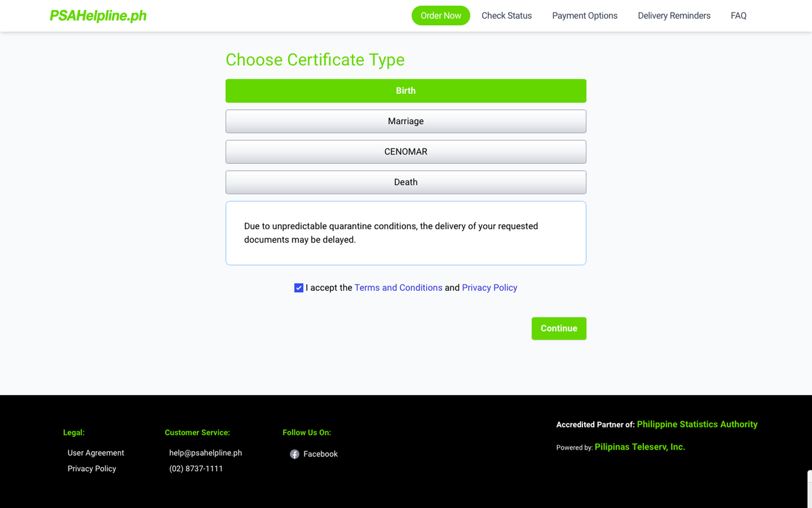The height and width of the screenshot is (508, 812).
Task: Open Payment Options in the navigation
Action: pos(584,16)
